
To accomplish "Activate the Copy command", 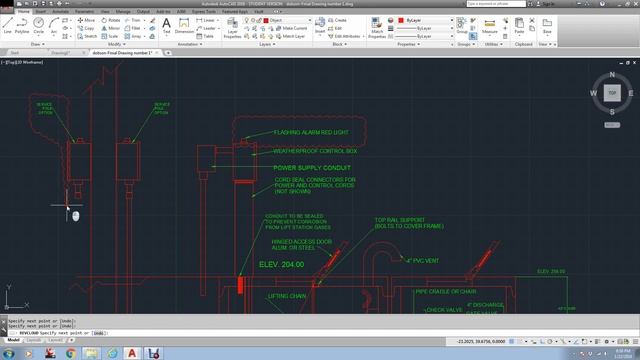I will [86, 28].
